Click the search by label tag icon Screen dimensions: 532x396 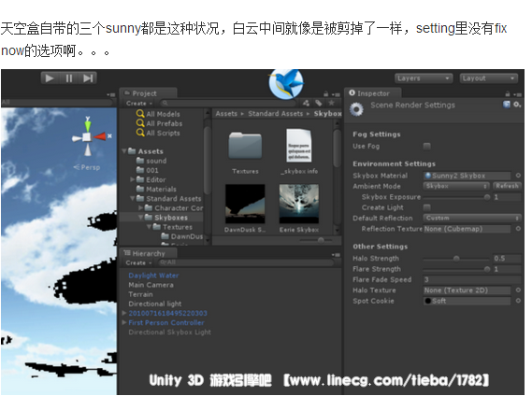pyautogui.click(x=319, y=103)
